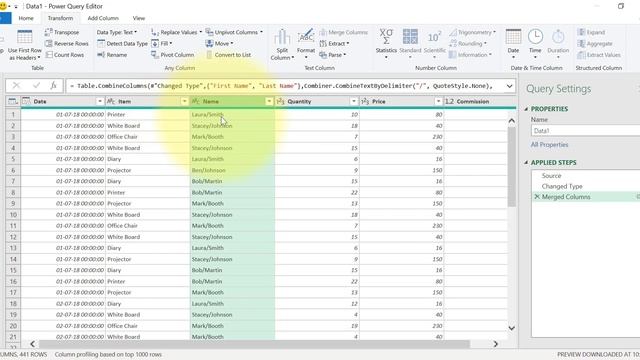The image size is (640, 360).
Task: Collapse the PROPERTIES section
Action: click(526, 109)
